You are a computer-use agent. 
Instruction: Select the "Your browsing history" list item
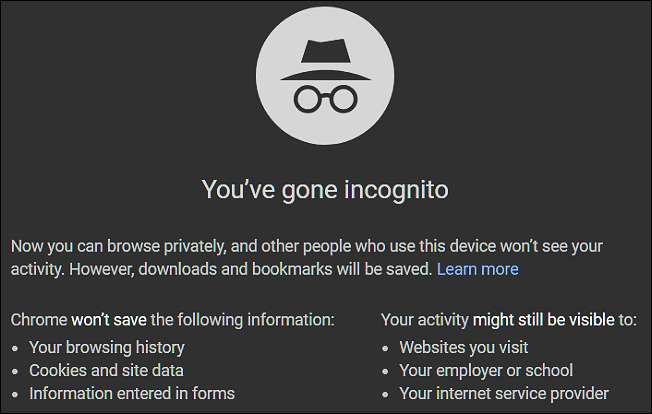click(x=106, y=347)
